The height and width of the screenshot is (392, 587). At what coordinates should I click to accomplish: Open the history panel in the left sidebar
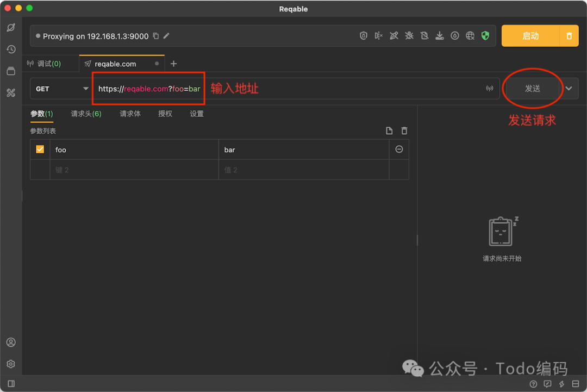pyautogui.click(x=11, y=49)
